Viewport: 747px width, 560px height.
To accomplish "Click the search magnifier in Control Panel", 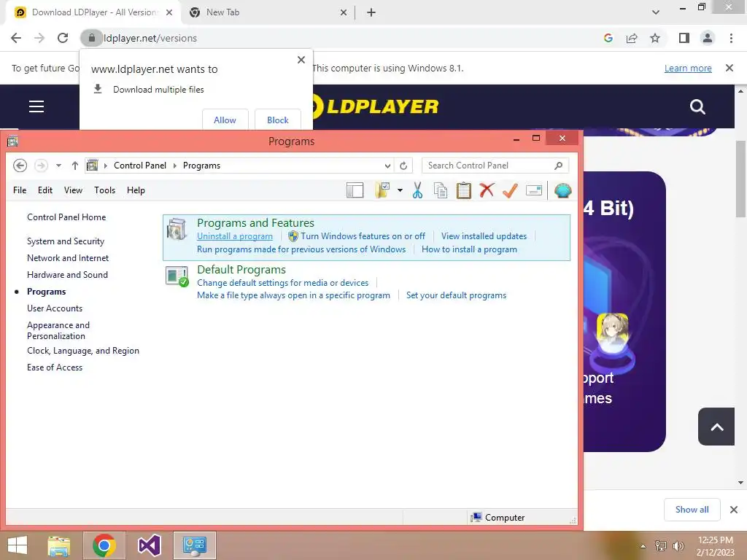I will pyautogui.click(x=558, y=166).
